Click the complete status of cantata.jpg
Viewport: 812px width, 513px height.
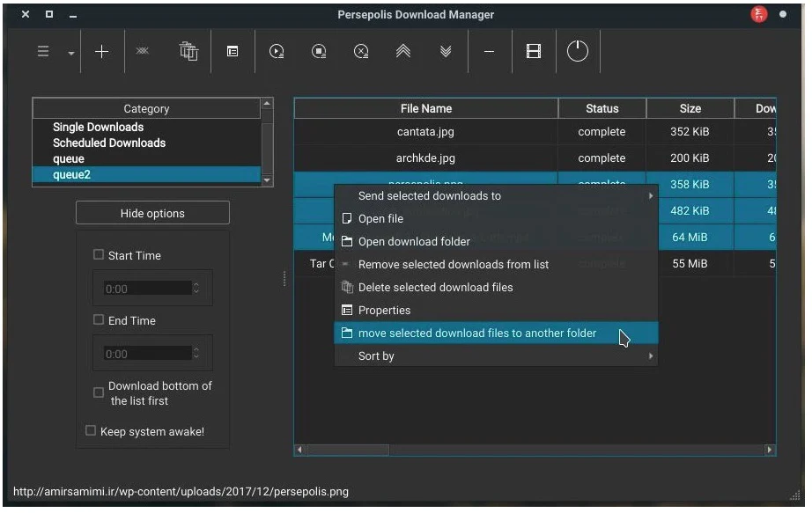click(602, 132)
